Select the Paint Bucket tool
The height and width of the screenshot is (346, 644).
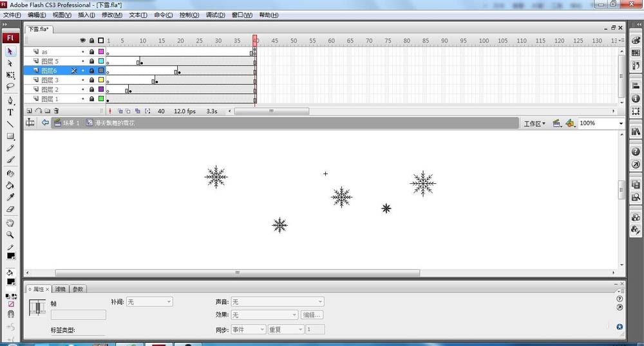(10, 185)
